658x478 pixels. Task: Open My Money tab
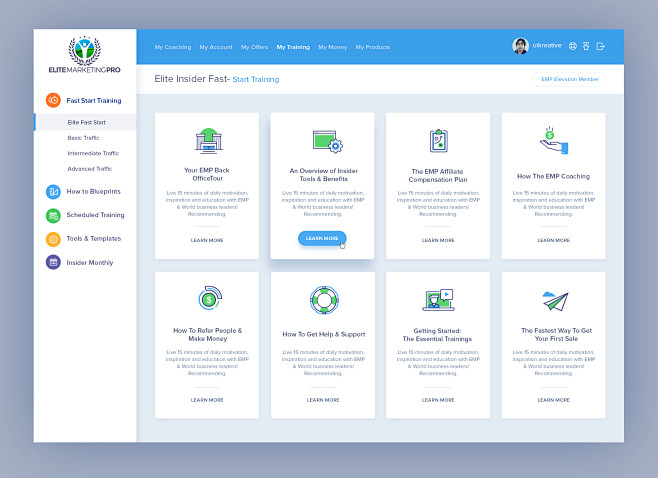(x=332, y=47)
